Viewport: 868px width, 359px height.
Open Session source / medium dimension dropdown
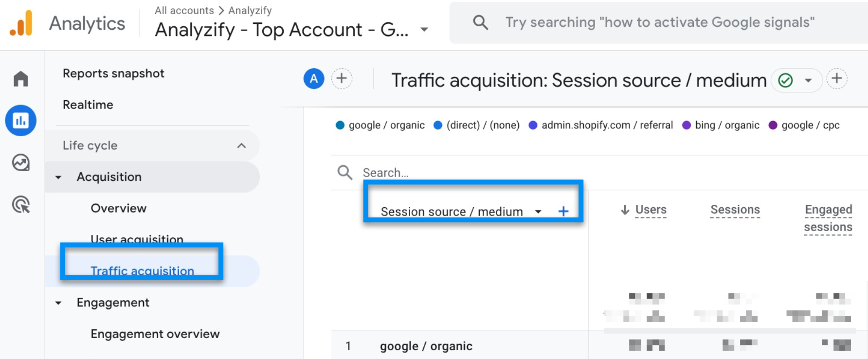[538, 212]
